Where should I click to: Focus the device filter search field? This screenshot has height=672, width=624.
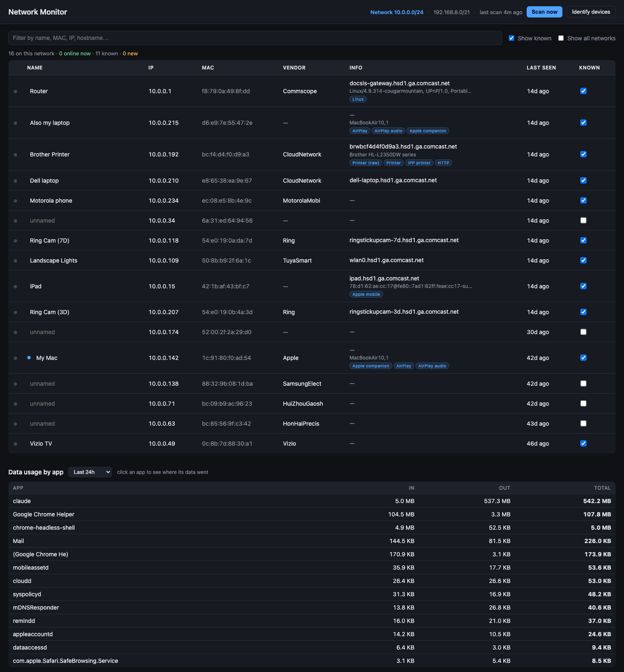click(255, 38)
